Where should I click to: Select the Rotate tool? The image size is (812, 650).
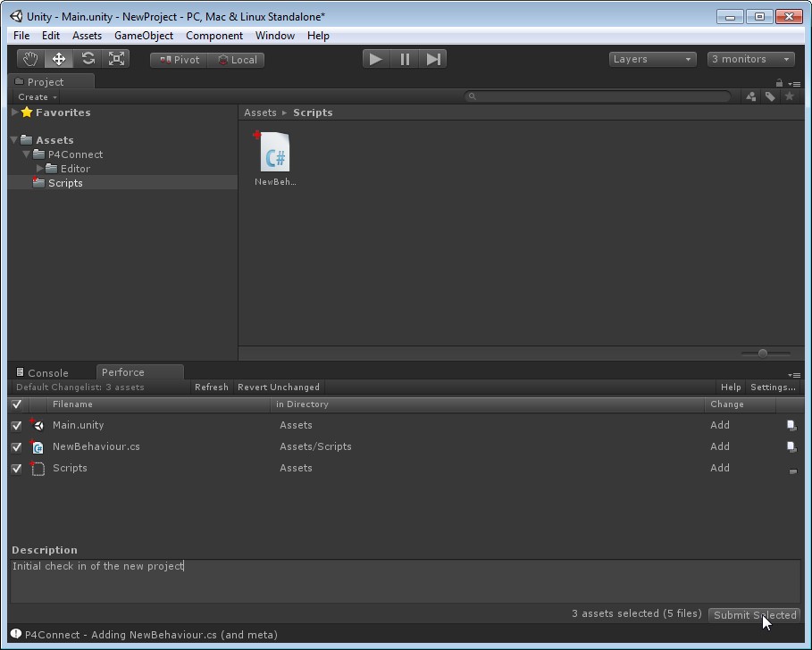pyautogui.click(x=88, y=59)
